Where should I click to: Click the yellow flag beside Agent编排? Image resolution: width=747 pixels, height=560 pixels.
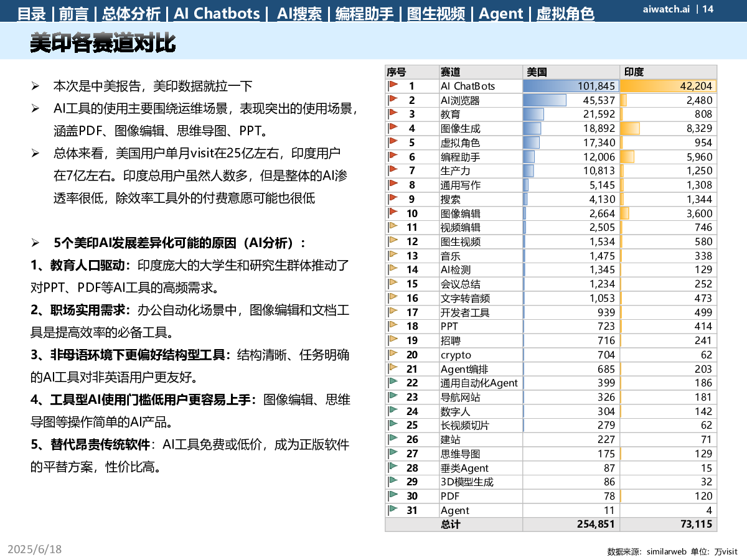pyautogui.click(x=393, y=369)
